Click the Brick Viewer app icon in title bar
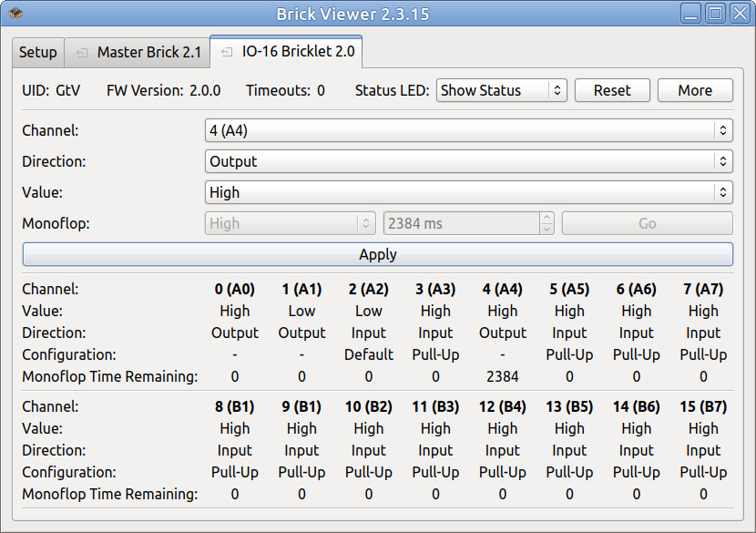The height and width of the screenshot is (533, 756). [x=15, y=14]
